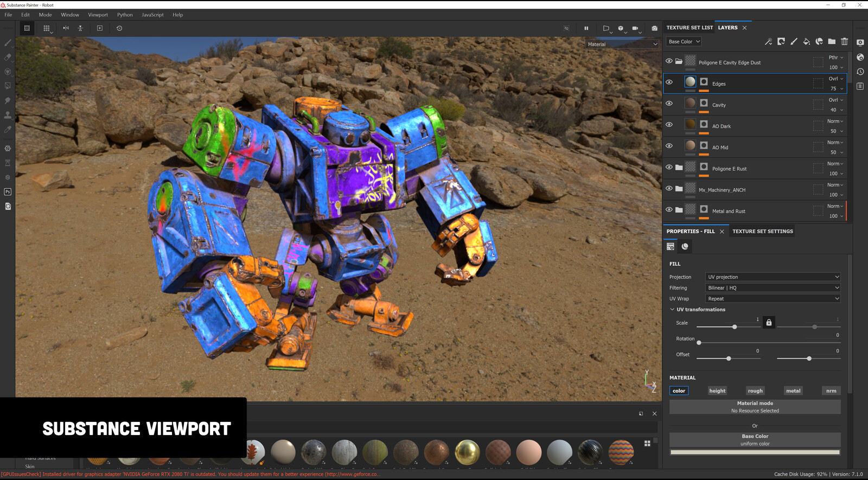Add a fill layer with bucket icon
Viewport: 868px width, 480px height.
(807, 41)
